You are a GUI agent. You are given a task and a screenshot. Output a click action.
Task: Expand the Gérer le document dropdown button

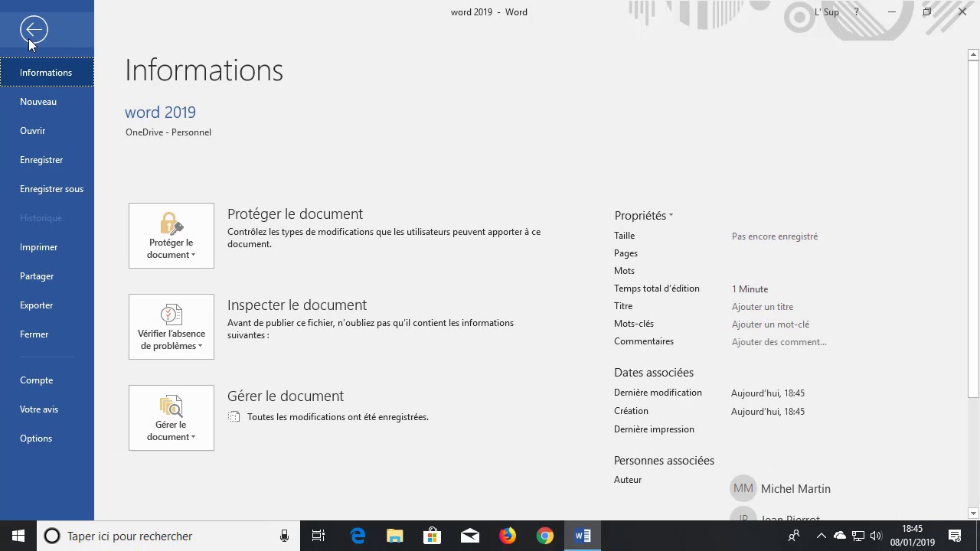coord(171,418)
